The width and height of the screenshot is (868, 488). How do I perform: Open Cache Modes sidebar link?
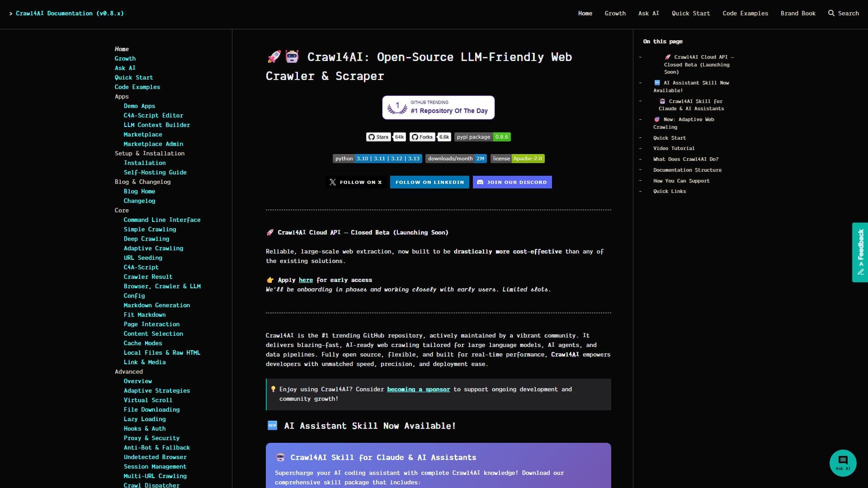(143, 343)
